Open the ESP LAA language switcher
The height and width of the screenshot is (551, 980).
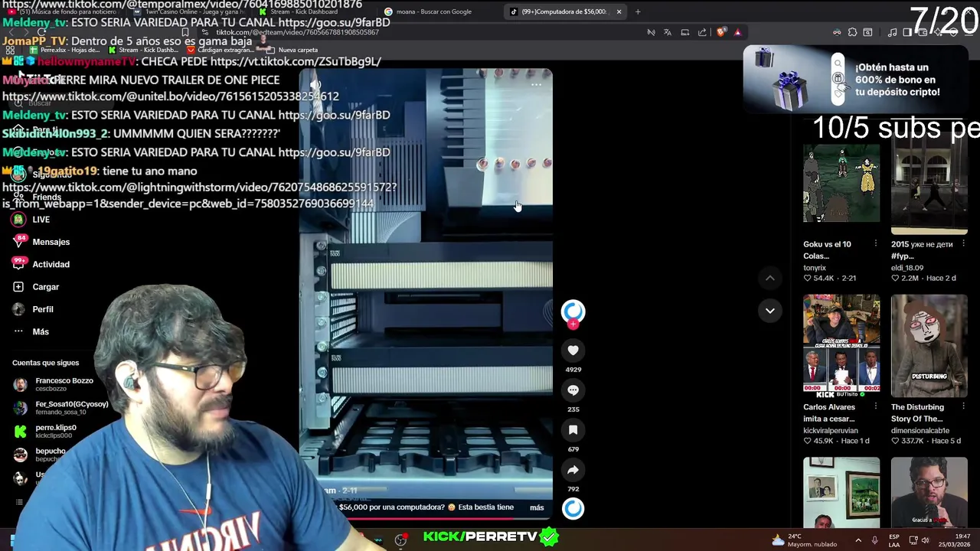coord(894,540)
